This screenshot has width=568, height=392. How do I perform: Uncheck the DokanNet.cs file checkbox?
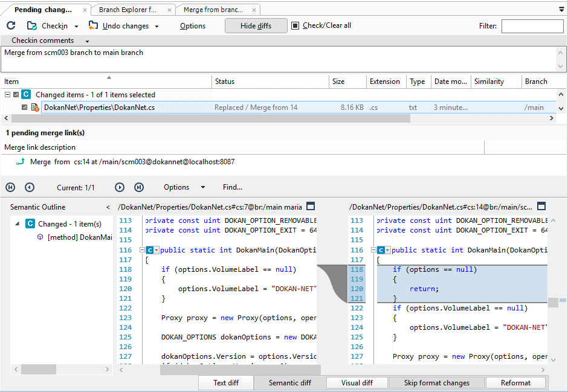point(24,107)
